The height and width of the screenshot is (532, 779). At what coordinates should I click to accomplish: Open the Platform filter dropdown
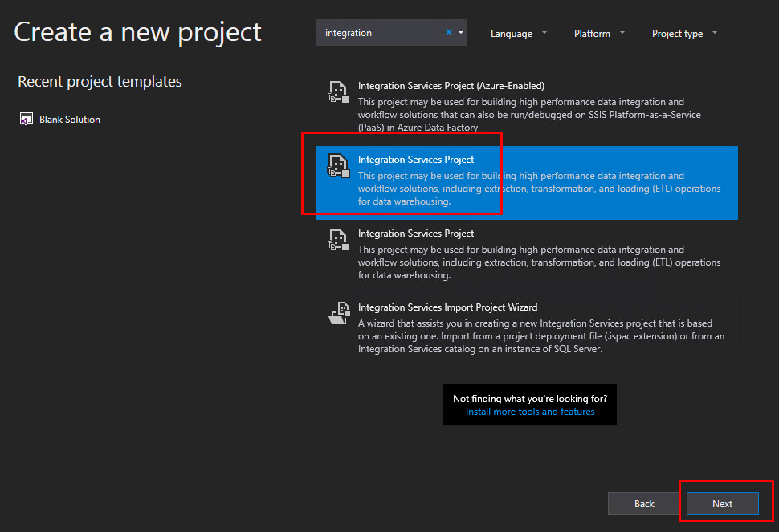coord(598,34)
